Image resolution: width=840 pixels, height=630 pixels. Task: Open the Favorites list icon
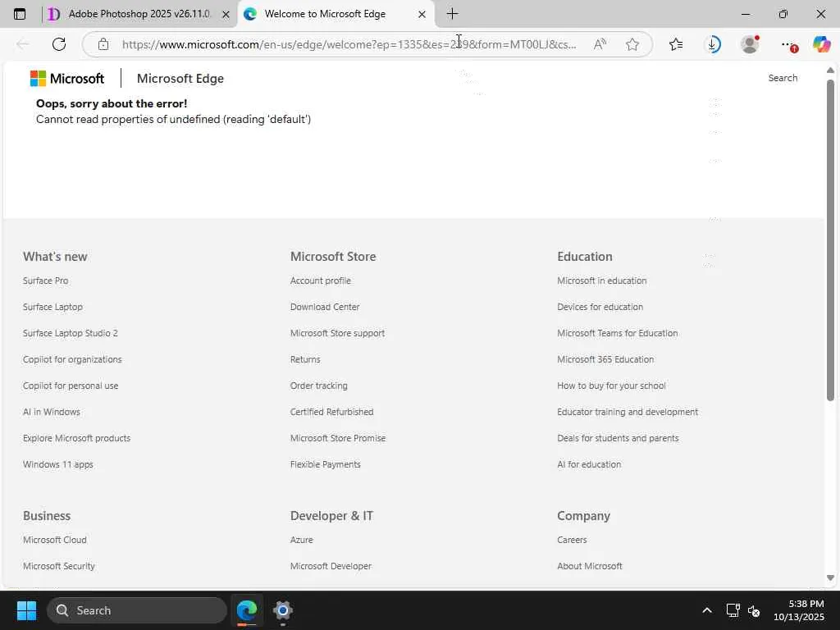676,44
